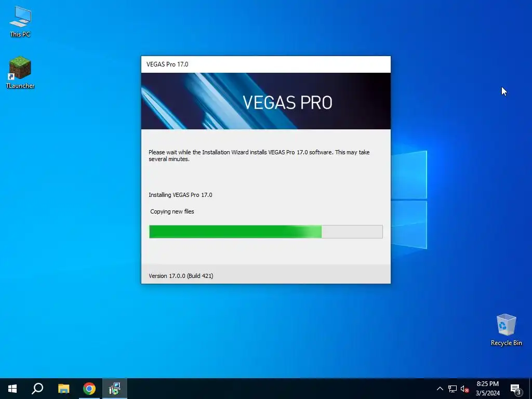
Task: Click the green installation progress bar
Action: pos(266,232)
